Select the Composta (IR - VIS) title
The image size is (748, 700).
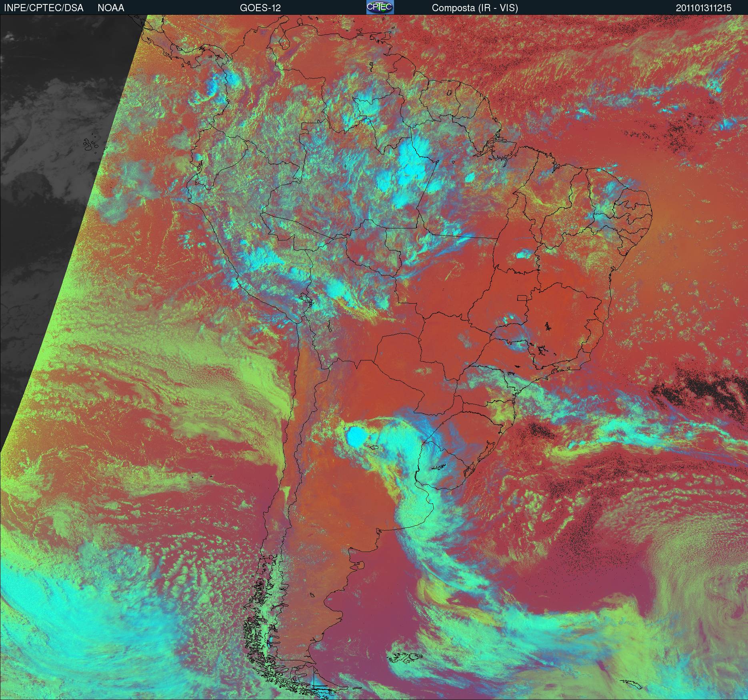pos(475,8)
